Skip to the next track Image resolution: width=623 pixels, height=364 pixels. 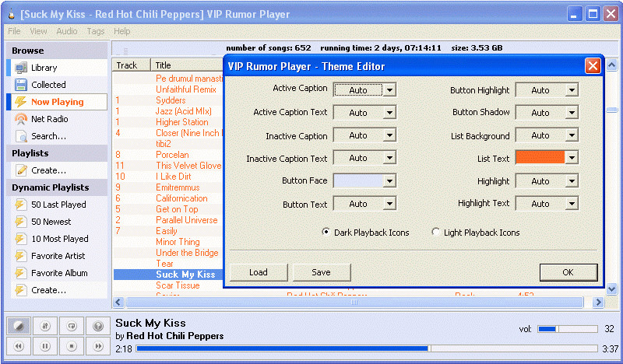click(x=98, y=346)
